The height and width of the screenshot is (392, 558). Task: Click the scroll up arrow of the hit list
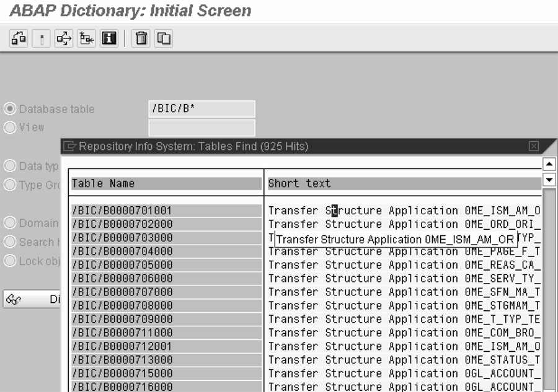point(549,164)
